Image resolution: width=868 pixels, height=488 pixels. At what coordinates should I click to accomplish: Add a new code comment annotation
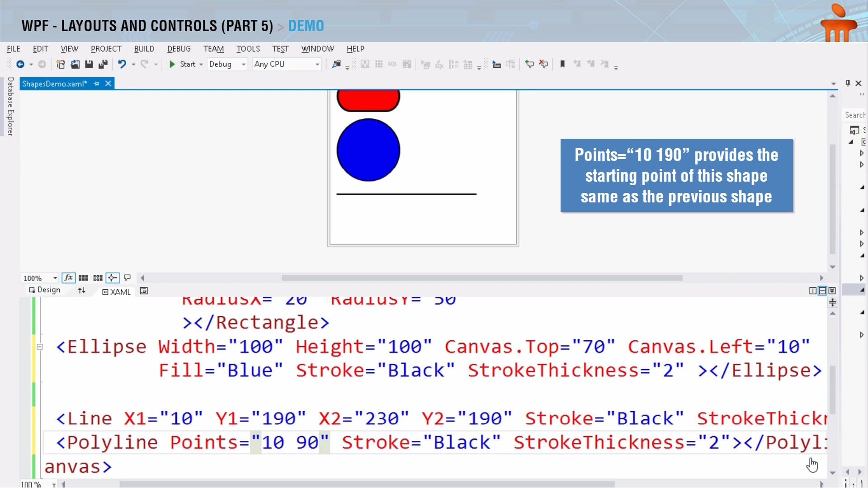pyautogui.click(x=530, y=64)
